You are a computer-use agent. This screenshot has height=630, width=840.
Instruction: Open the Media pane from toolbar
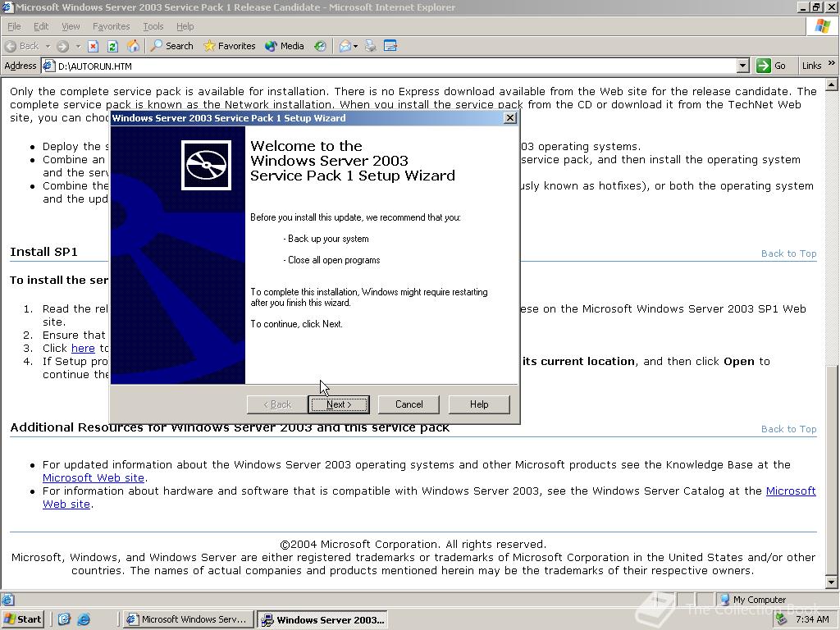(285, 46)
